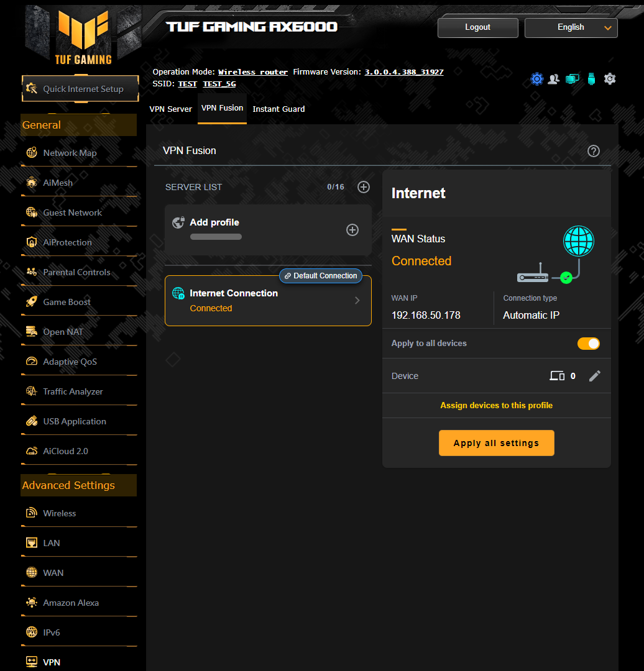Toggle Apply to all devices switch
The image size is (644, 671).
[x=588, y=344]
